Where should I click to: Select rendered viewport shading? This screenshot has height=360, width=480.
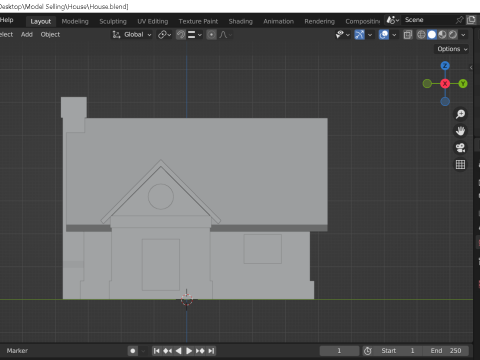pyautogui.click(x=453, y=35)
